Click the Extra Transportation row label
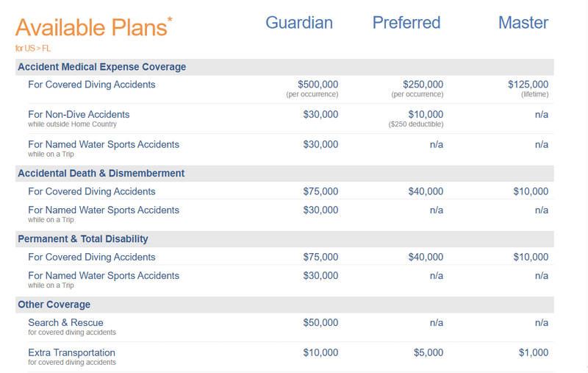 (x=71, y=353)
